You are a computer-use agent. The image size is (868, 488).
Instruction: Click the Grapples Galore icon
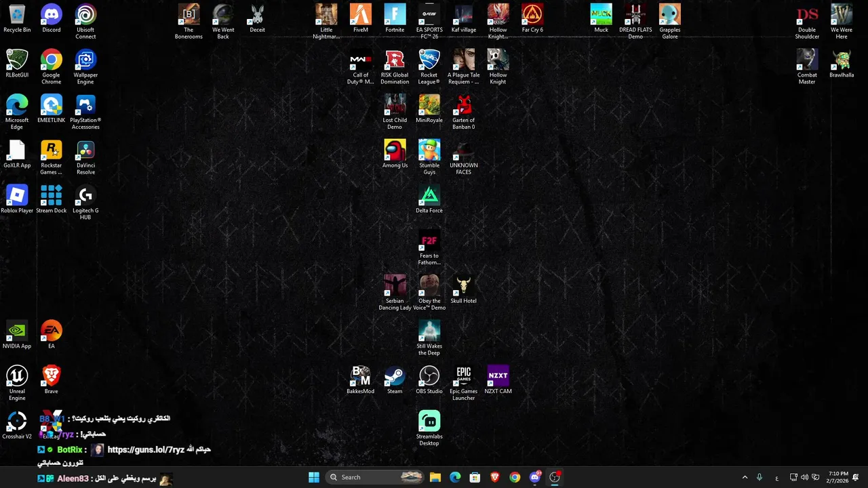[x=670, y=22]
